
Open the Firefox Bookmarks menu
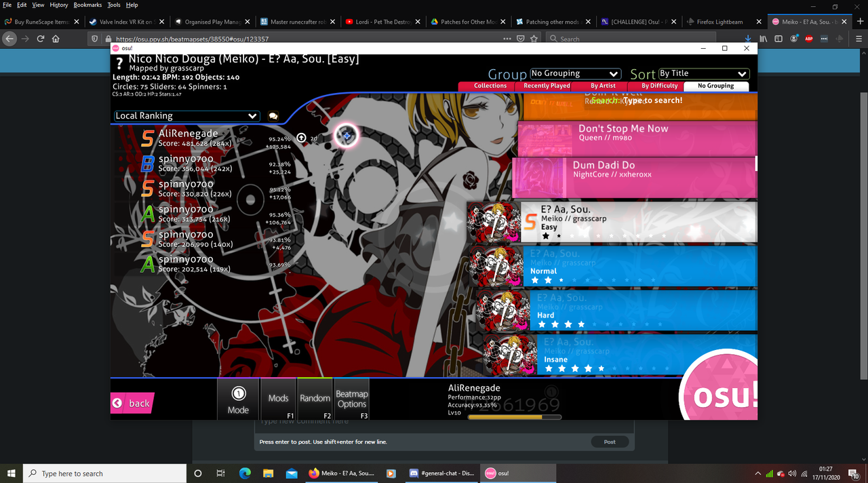(x=87, y=5)
